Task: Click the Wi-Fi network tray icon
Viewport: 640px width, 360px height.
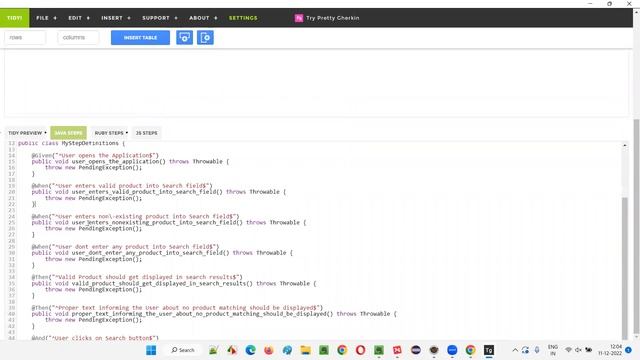Action: 568,350
